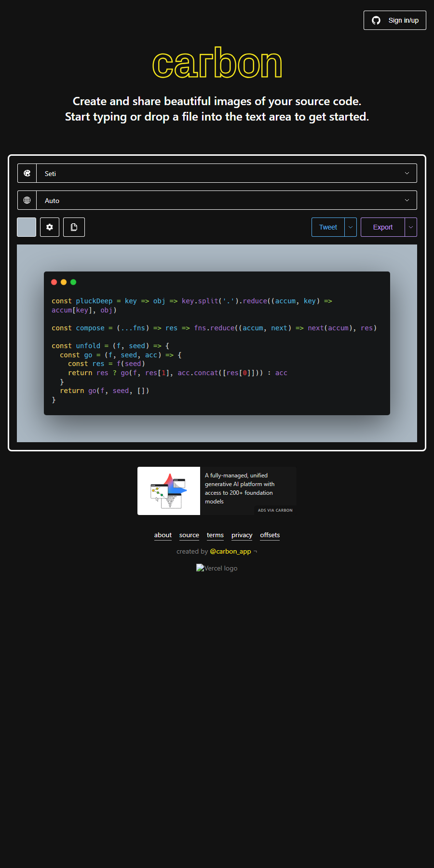Click the theme palette icon

27,173
